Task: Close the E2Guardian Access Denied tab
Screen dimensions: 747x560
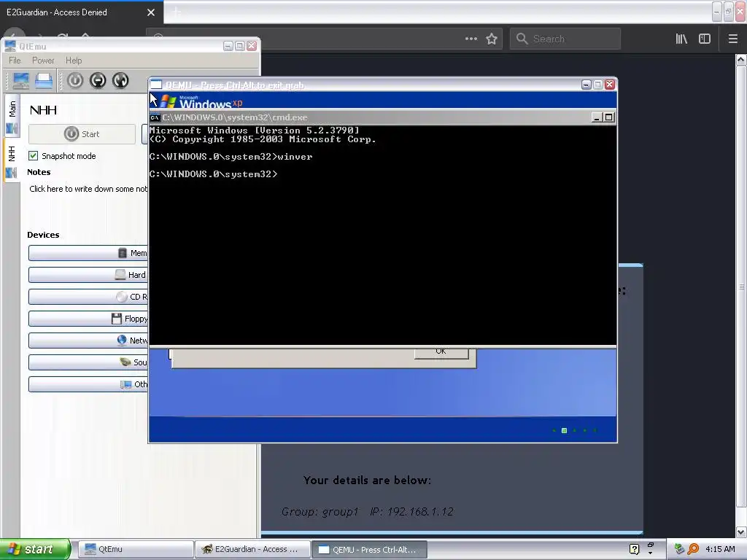Action: (x=151, y=12)
